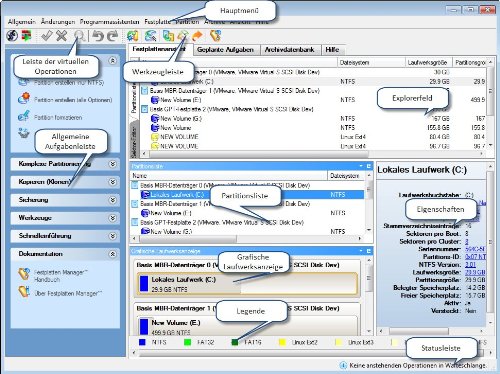Open the Änderungen menu

click(x=58, y=22)
